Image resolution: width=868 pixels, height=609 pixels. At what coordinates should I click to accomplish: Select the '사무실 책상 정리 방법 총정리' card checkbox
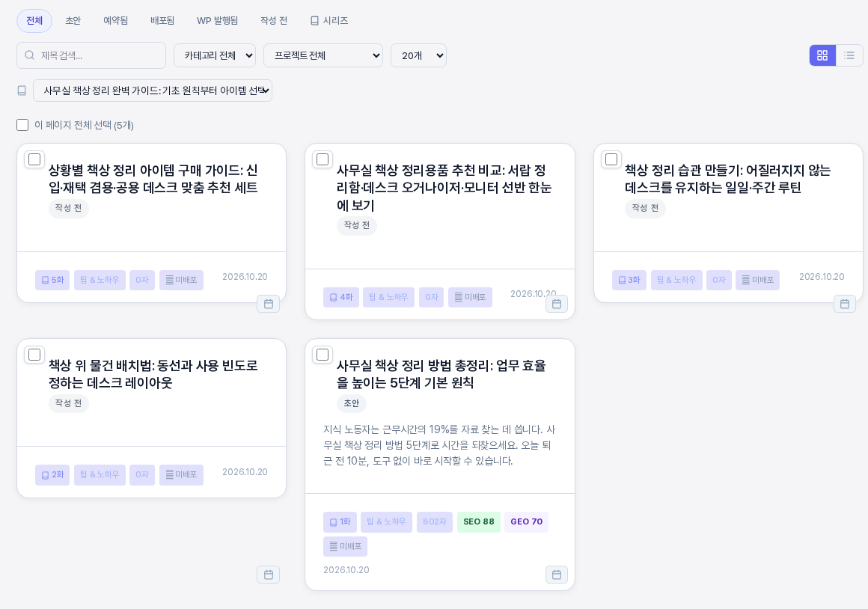[323, 355]
